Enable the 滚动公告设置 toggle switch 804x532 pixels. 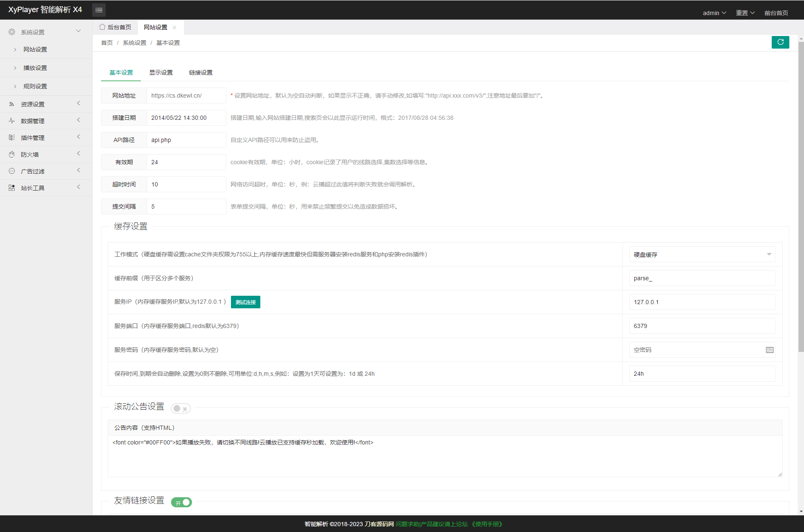coord(180,408)
